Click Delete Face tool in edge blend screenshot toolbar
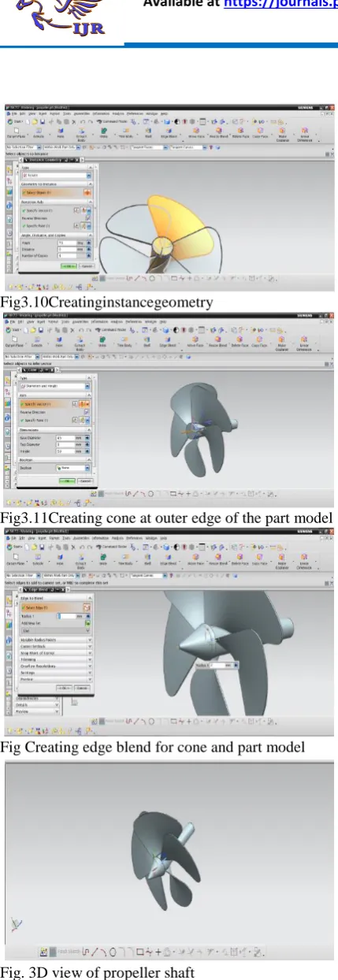This screenshot has width=338, height=980. pyautogui.click(x=239, y=557)
